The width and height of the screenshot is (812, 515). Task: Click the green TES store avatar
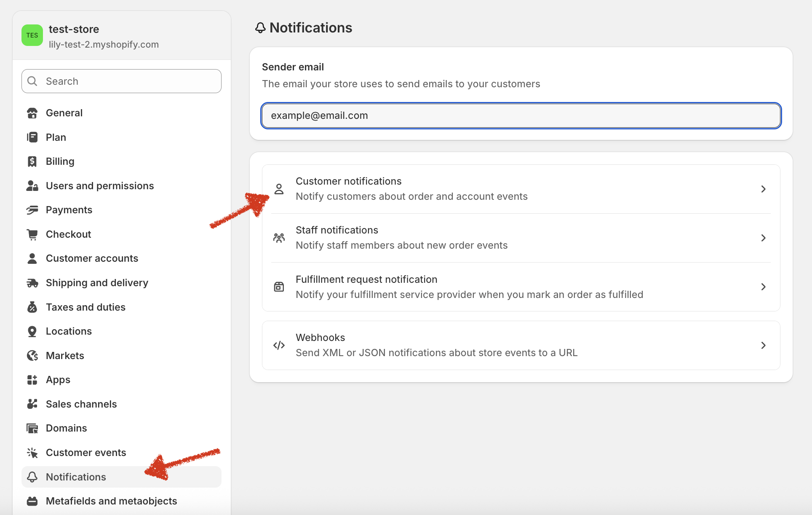32,35
